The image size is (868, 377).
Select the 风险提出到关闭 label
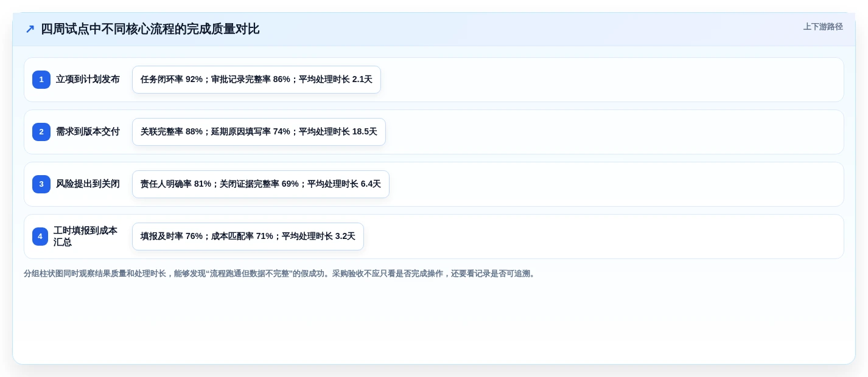click(x=88, y=184)
